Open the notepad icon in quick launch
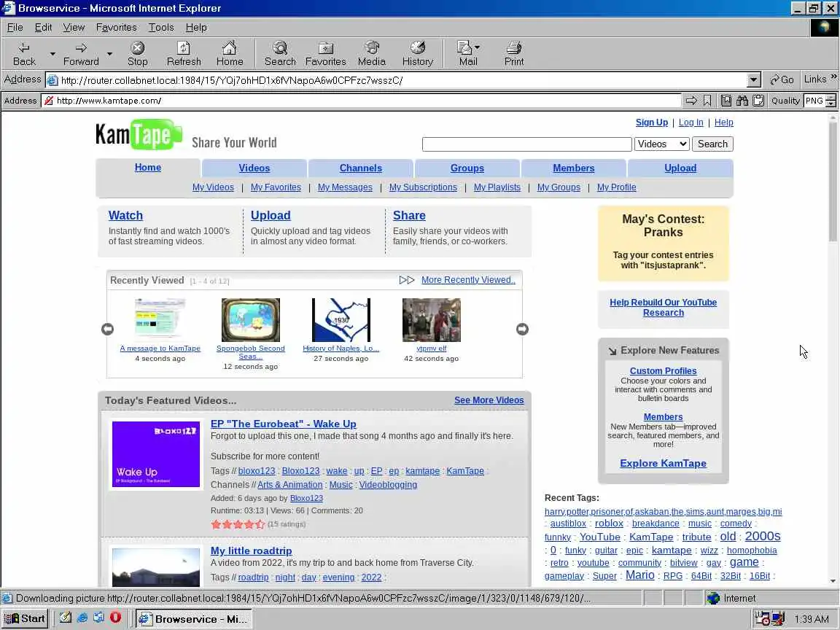The image size is (840, 630). [66, 618]
